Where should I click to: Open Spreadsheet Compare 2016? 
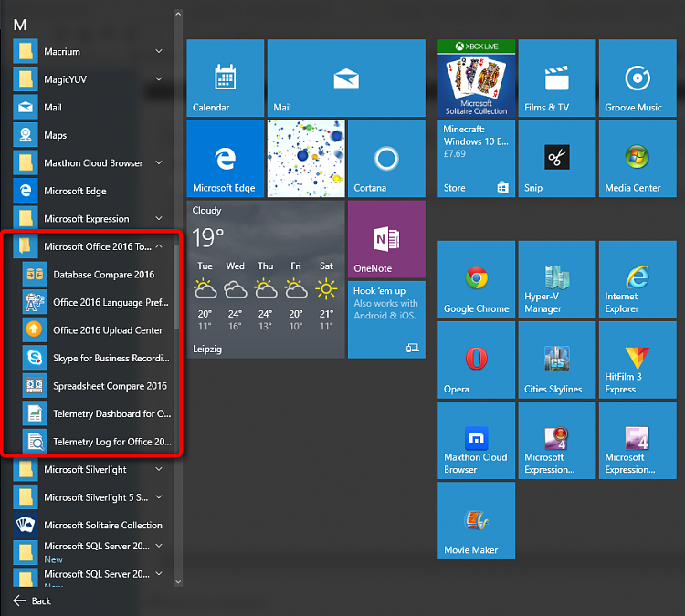coord(97,386)
